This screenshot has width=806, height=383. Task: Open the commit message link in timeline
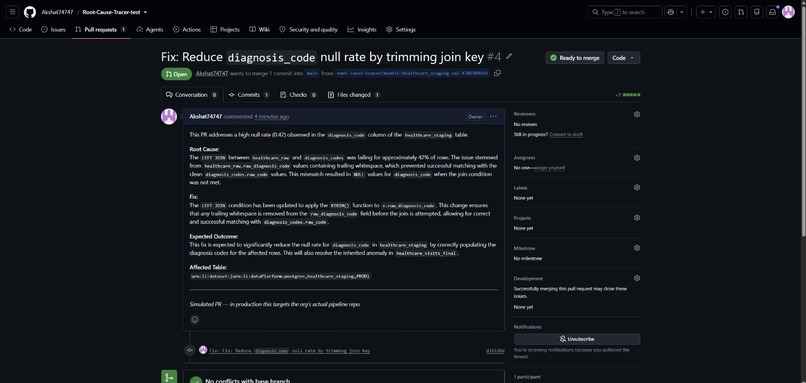[289, 351]
